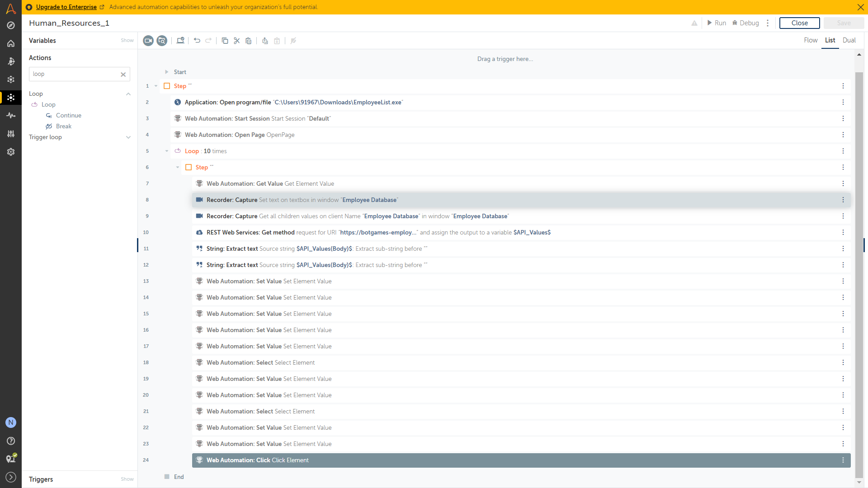
Task: Click the Run button
Action: click(x=717, y=23)
